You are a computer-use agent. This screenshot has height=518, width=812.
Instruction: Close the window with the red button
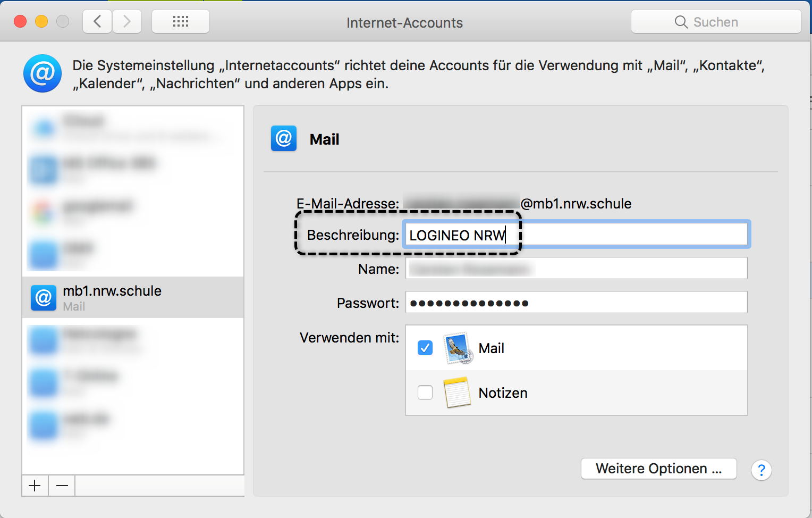click(20, 21)
